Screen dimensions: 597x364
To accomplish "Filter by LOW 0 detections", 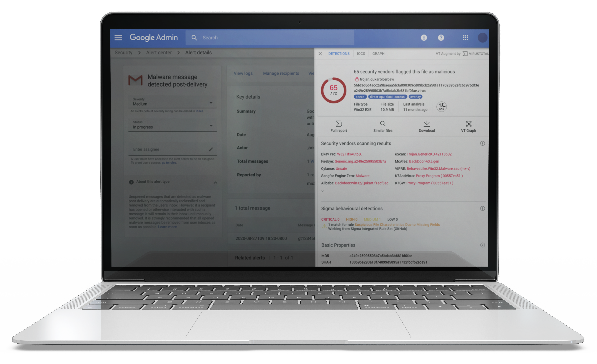I will point(393,219).
